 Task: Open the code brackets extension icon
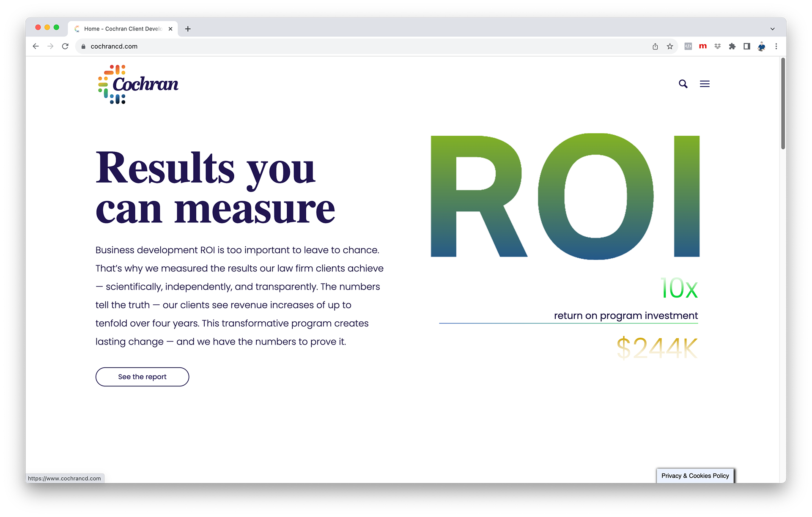[688, 47]
